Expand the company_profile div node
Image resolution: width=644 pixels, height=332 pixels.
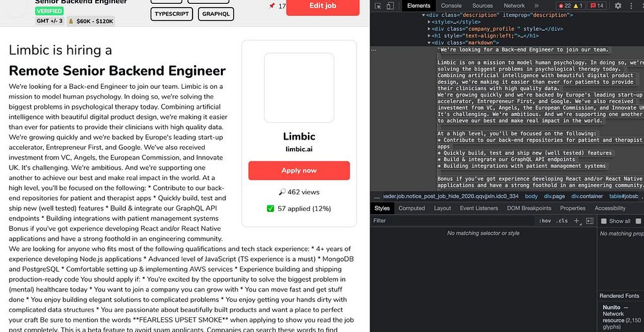[x=429, y=29]
